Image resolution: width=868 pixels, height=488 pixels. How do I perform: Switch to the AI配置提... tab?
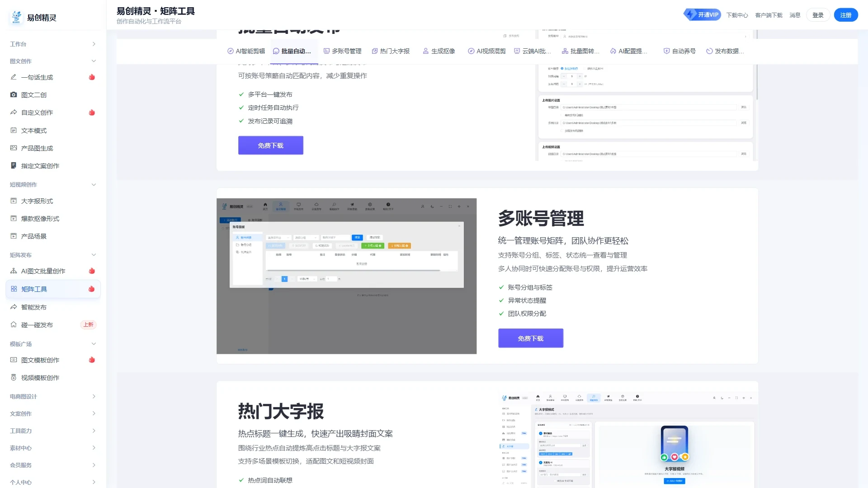pos(629,51)
